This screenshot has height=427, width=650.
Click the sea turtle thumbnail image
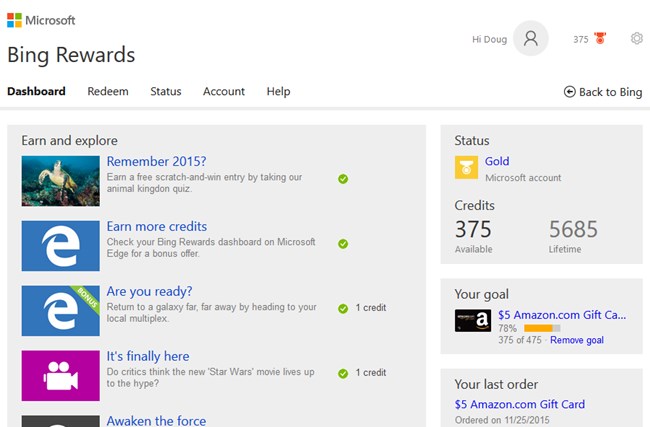[61, 181]
